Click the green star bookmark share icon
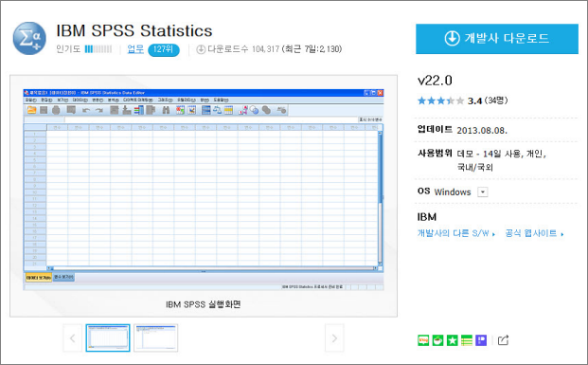Viewport: 588px width, 365px height. coord(453,340)
